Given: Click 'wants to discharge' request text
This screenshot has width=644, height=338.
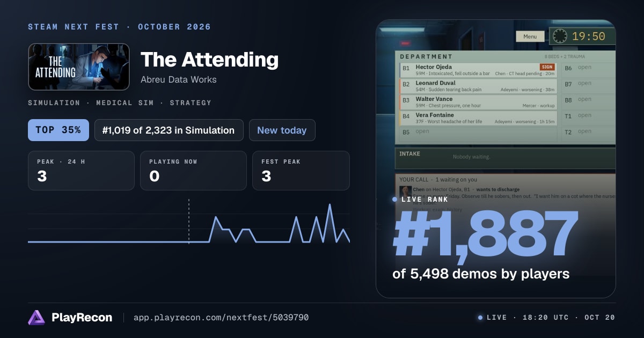Looking at the screenshot, I should coord(497,189).
